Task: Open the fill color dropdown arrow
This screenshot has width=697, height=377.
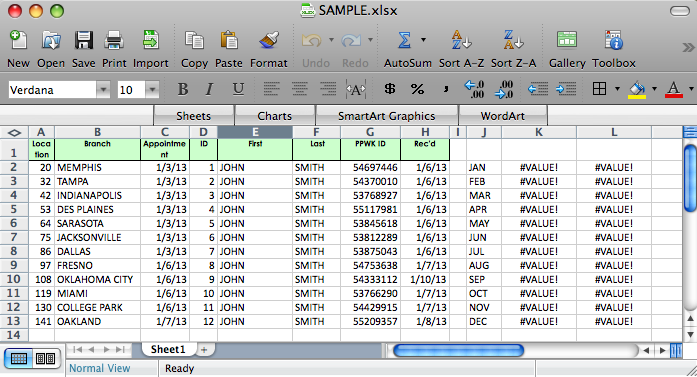Action: tap(654, 89)
